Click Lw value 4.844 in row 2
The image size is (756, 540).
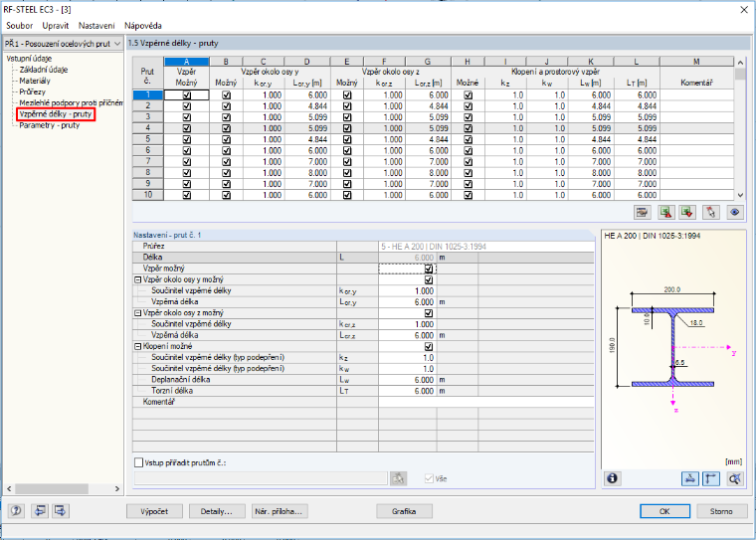tap(591, 106)
